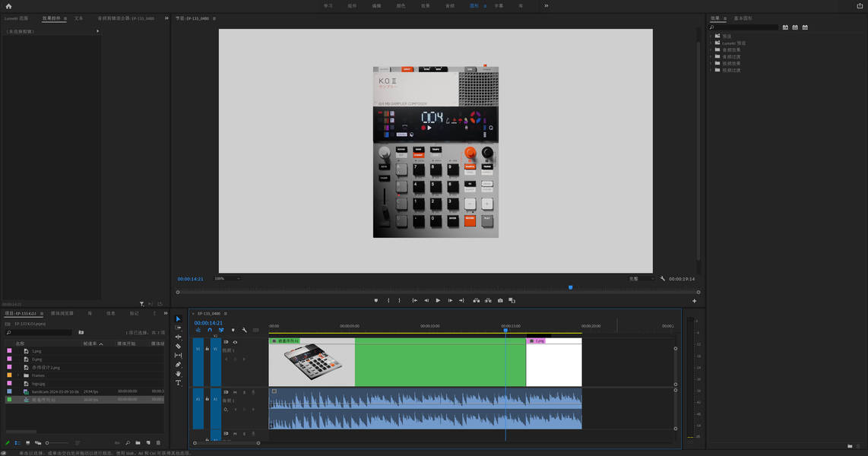Add marker in the Program monitor
868x456 pixels.
376,300
